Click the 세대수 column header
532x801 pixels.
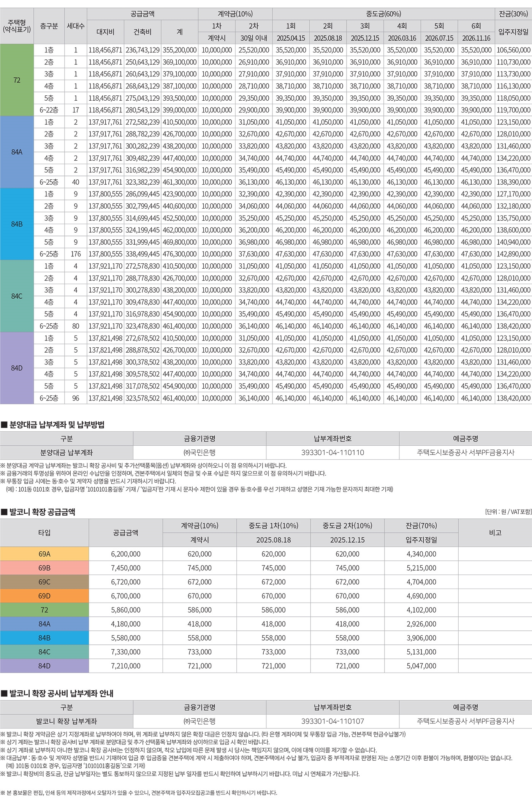click(76, 26)
